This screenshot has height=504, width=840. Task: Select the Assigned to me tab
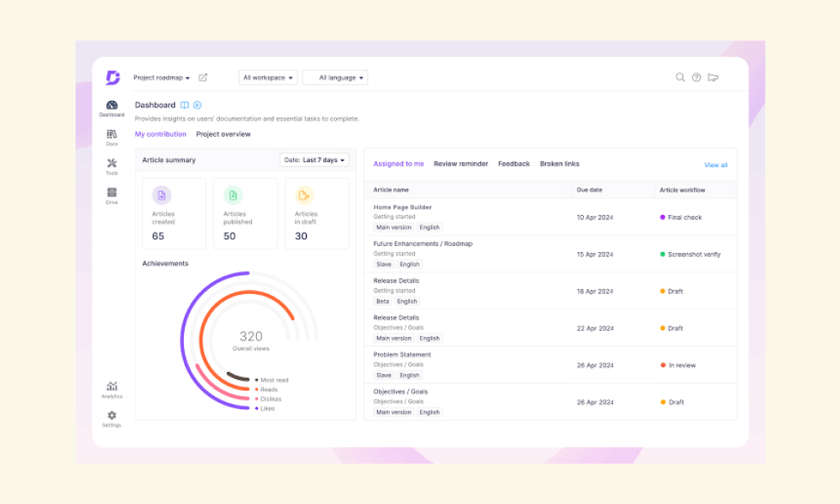pyautogui.click(x=398, y=164)
